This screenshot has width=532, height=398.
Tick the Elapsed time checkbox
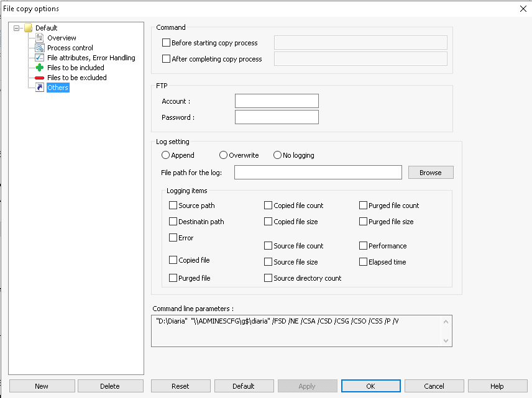(363, 262)
